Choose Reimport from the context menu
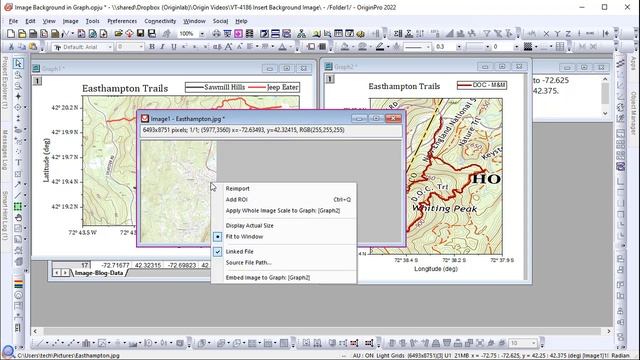Screen dimensions: 640x360 (x=238, y=189)
